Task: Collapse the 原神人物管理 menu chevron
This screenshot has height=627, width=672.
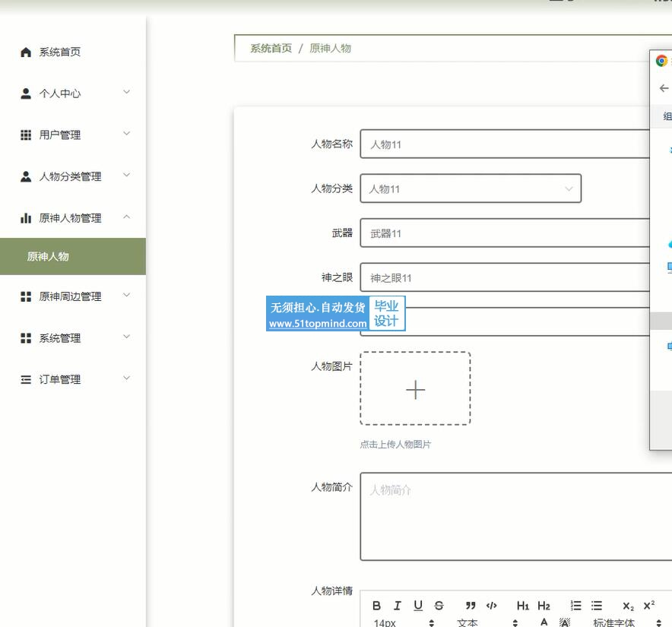Action: tap(126, 217)
